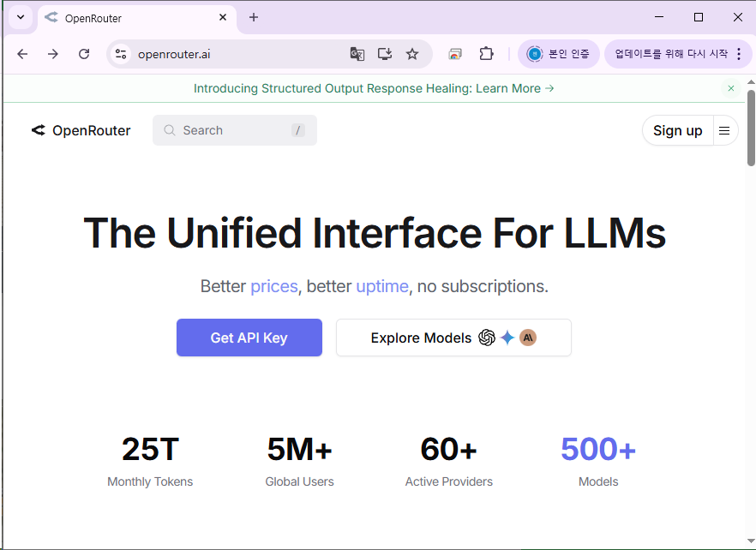The width and height of the screenshot is (756, 550).
Task: Open the hamburger menu next to Sign up
Action: (x=724, y=130)
